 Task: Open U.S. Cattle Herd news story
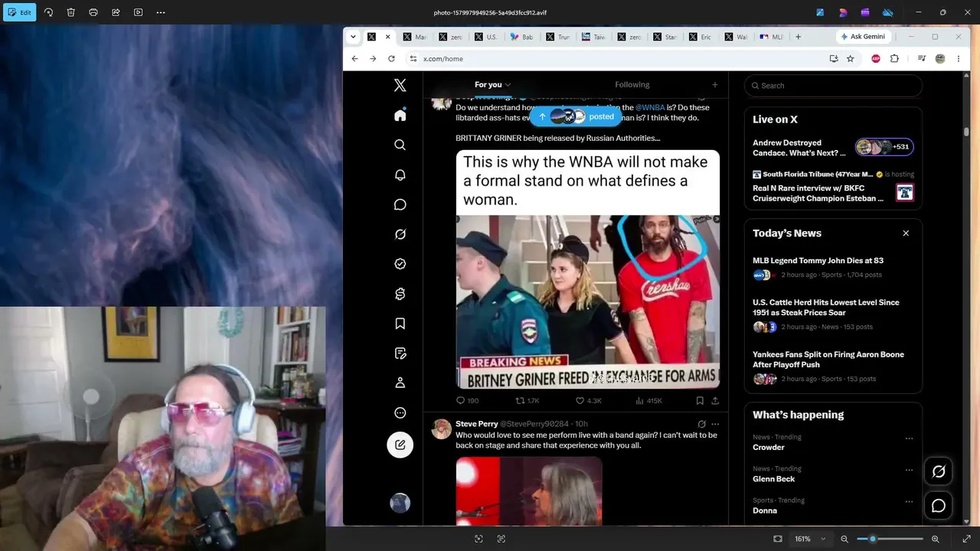(833, 315)
